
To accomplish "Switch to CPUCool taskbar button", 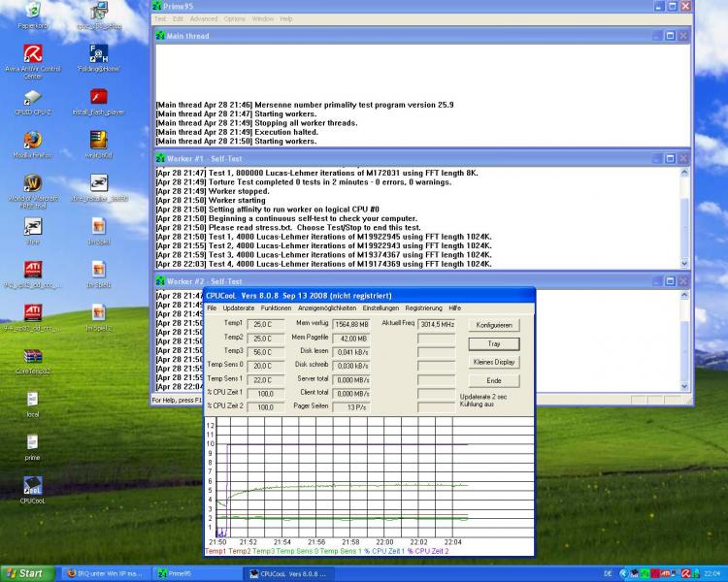I will [288, 573].
